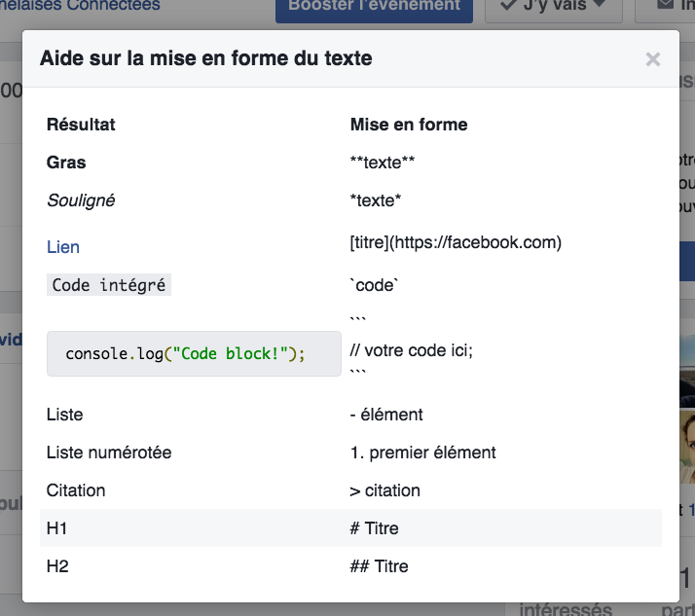Click the Booster l'événement button
695x616 pixels.
pos(374,7)
